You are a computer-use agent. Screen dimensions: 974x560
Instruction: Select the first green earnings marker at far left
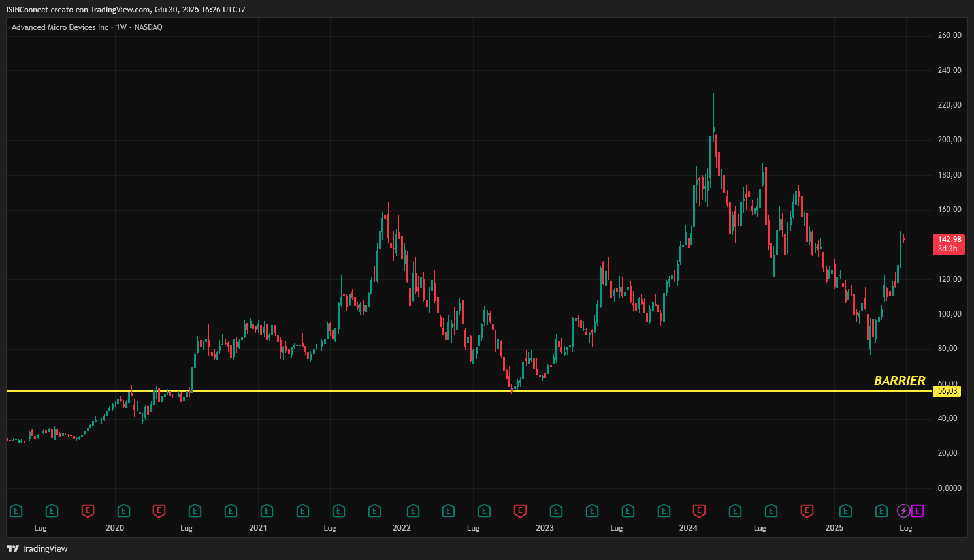(x=16, y=510)
